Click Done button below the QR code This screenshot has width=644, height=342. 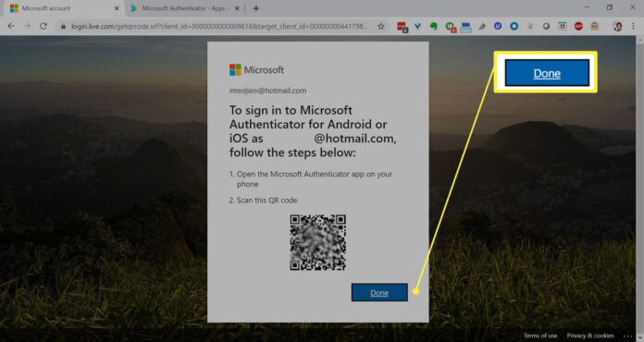379,292
